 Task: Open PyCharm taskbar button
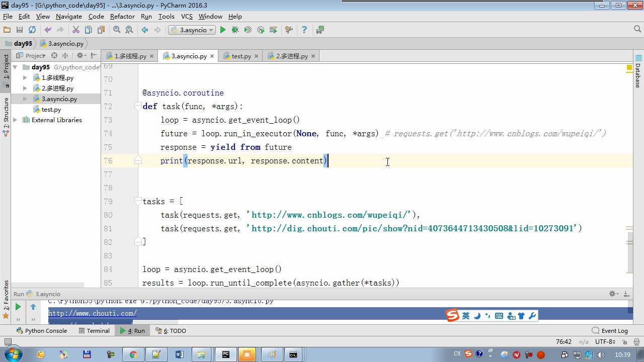tap(226, 354)
